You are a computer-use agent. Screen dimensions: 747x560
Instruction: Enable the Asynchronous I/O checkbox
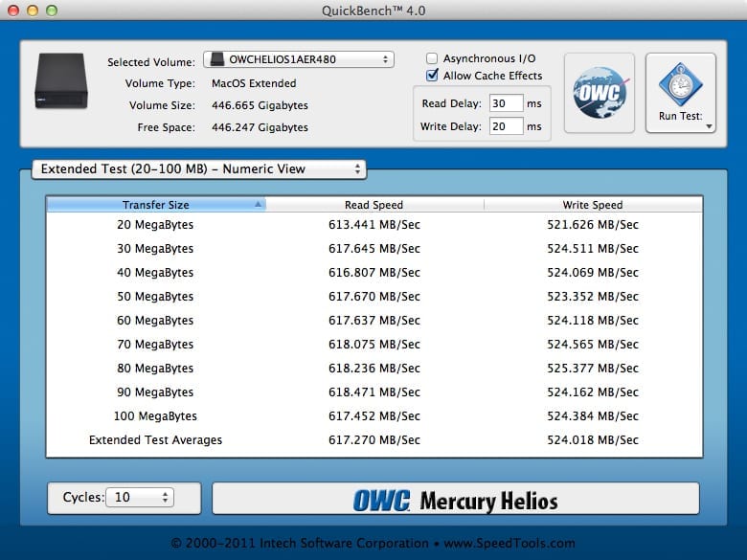pyautogui.click(x=433, y=58)
